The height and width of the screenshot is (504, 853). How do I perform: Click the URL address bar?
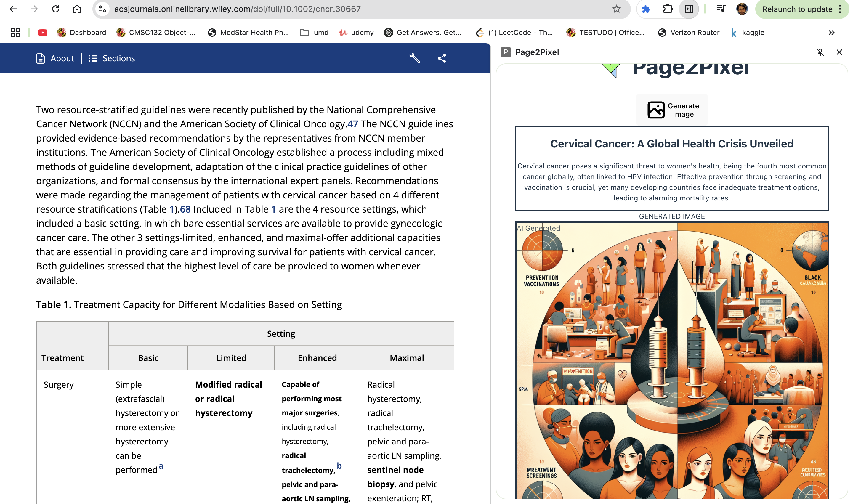[340, 9]
